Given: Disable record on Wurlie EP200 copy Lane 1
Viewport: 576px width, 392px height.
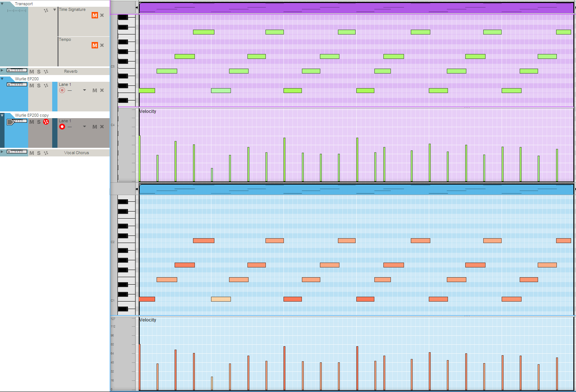Looking at the screenshot, I should (x=62, y=127).
